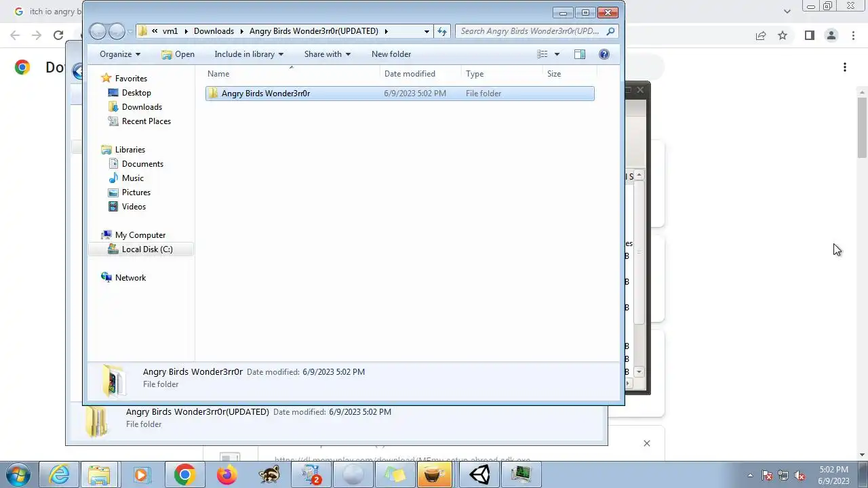868x488 pixels.
Task: Open Recent Places in the navigation pane
Action: pyautogui.click(x=146, y=121)
